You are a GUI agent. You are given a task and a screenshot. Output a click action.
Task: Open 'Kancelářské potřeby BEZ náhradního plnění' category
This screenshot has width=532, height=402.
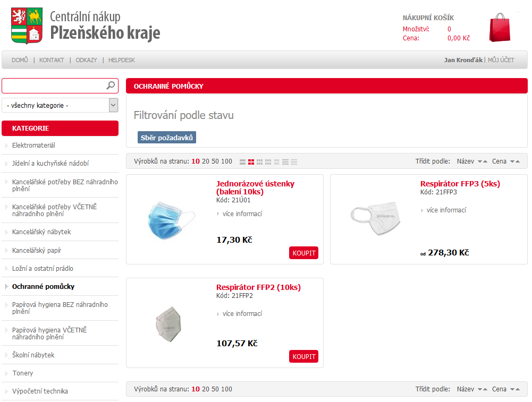tap(65, 185)
